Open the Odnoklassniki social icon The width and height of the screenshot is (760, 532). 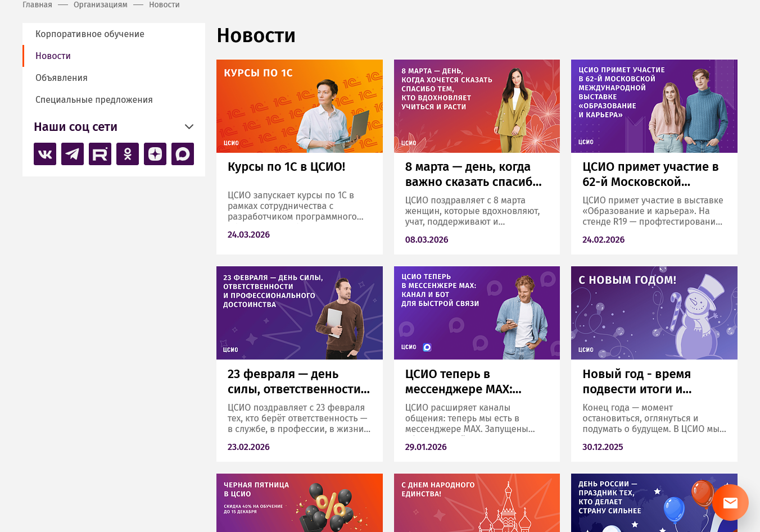[128, 154]
